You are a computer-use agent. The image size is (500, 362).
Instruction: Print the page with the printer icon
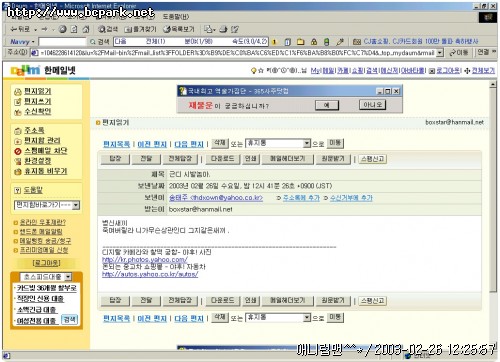pos(223,29)
